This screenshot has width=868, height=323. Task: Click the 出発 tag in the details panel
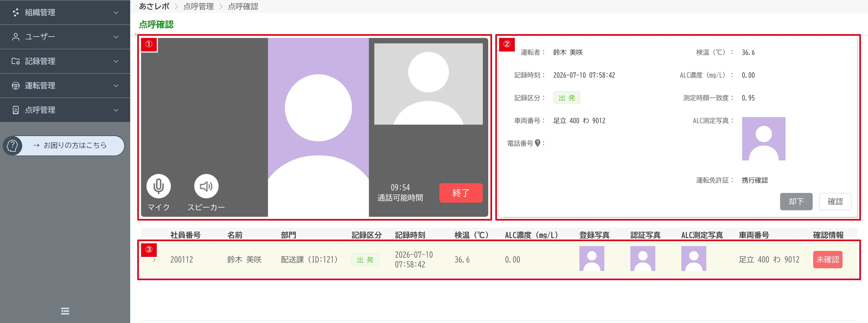566,98
